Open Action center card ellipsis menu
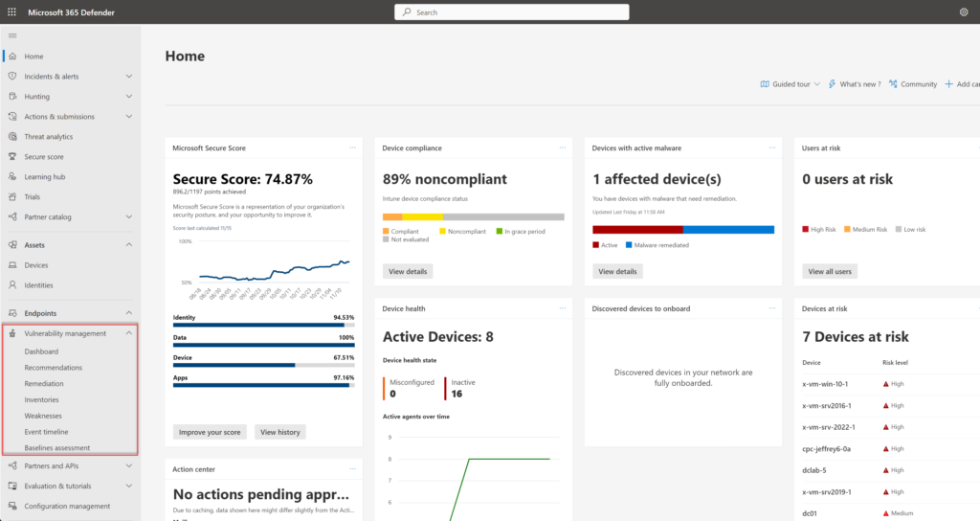Image resolution: width=980 pixels, height=521 pixels. pos(352,468)
